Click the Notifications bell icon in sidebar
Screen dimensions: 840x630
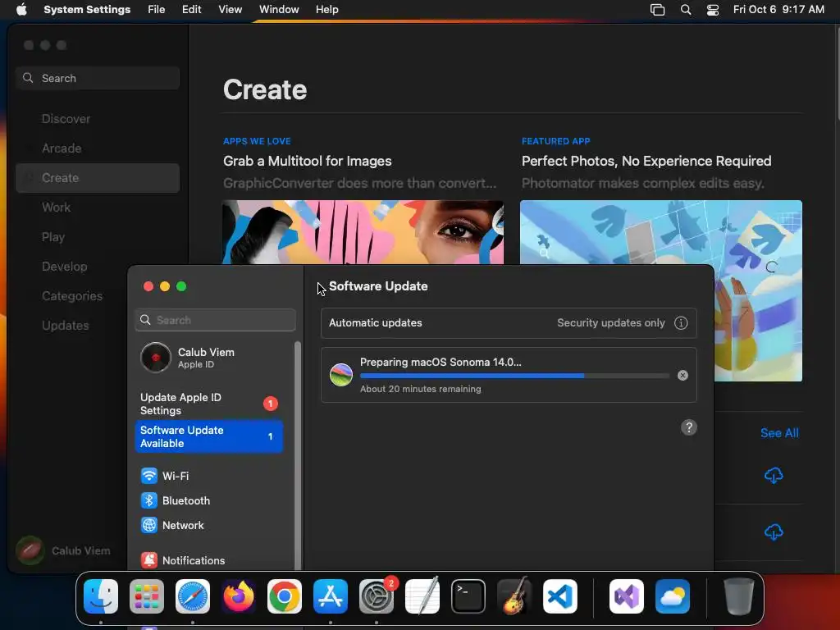click(149, 560)
